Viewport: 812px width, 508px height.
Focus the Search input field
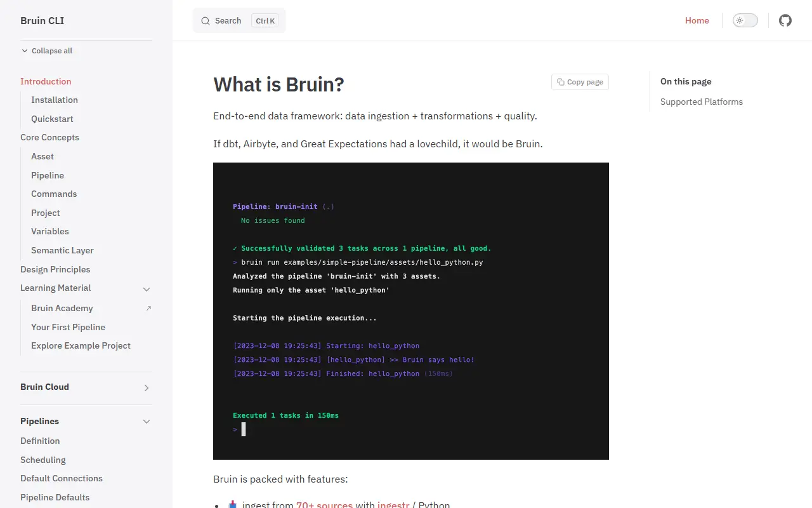pyautogui.click(x=239, y=20)
